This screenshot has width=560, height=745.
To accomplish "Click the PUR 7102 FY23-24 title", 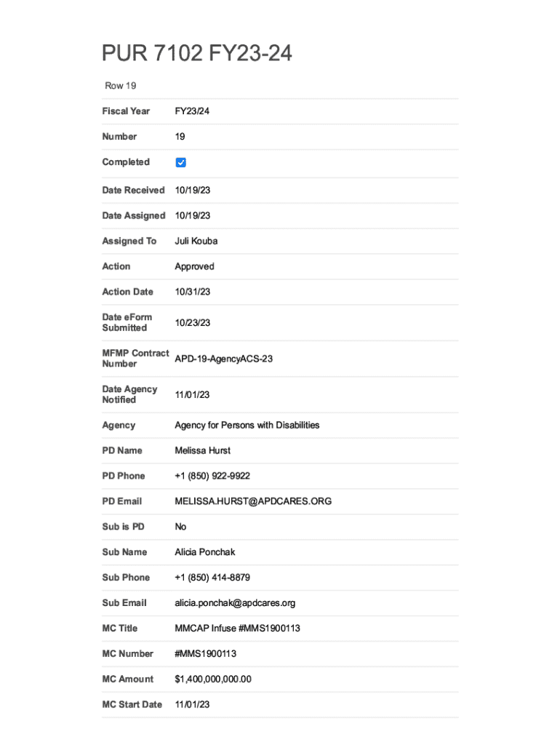I will 197,53.
